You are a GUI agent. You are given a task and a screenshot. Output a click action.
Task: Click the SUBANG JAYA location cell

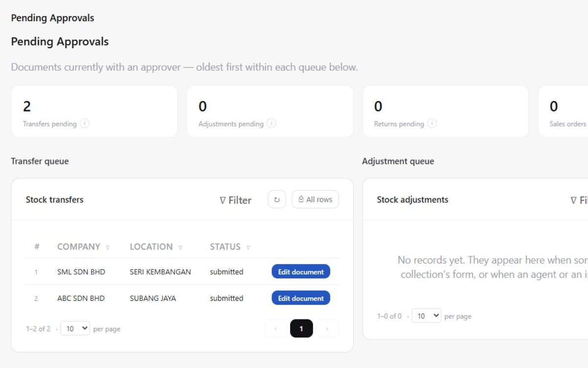[x=153, y=298]
